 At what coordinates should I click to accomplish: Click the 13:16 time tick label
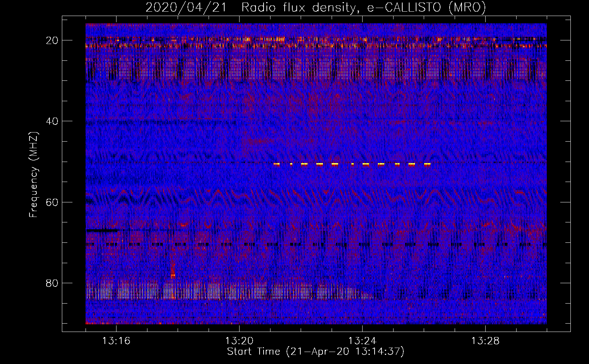coord(116,341)
